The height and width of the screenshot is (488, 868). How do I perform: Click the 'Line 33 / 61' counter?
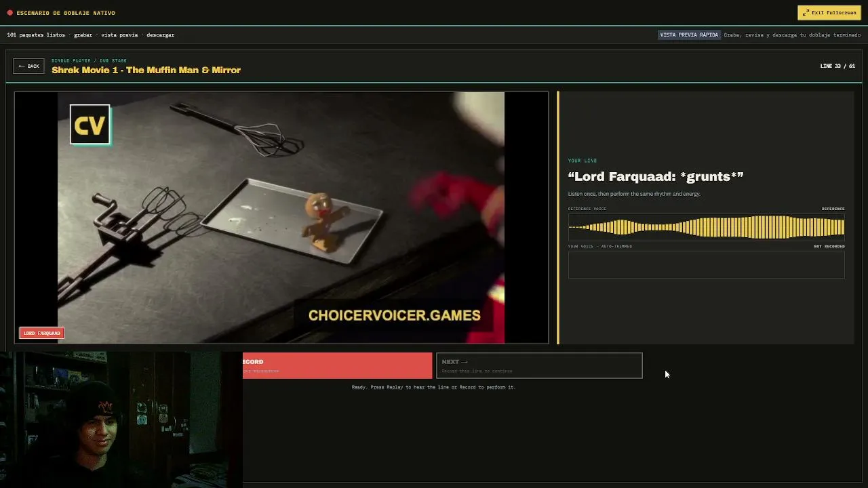point(837,66)
